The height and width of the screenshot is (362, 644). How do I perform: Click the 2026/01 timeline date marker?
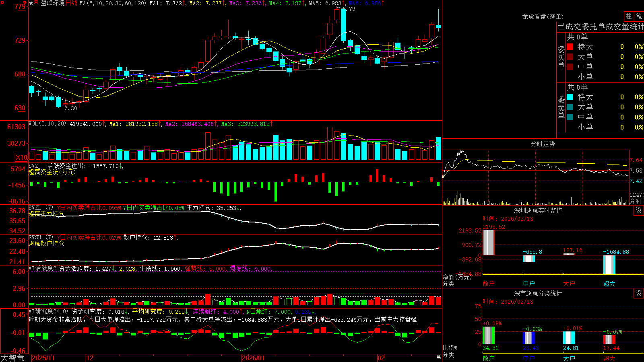tap(253, 358)
